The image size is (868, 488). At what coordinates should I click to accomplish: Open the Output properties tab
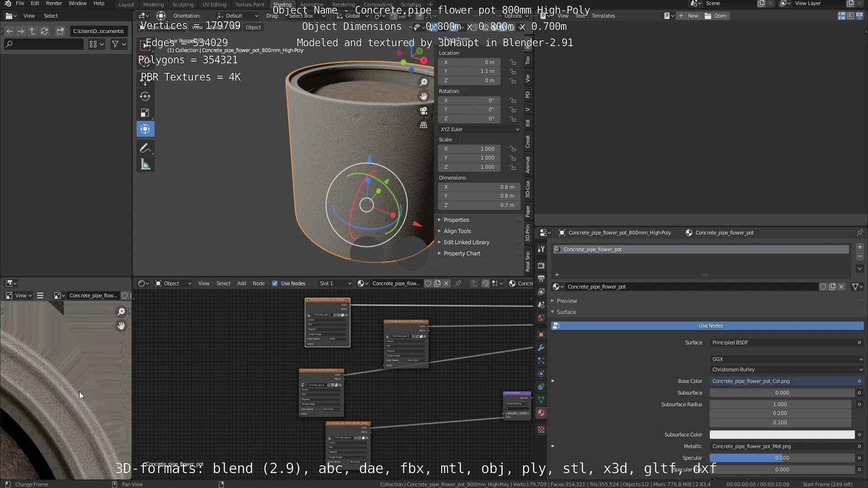pyautogui.click(x=541, y=279)
